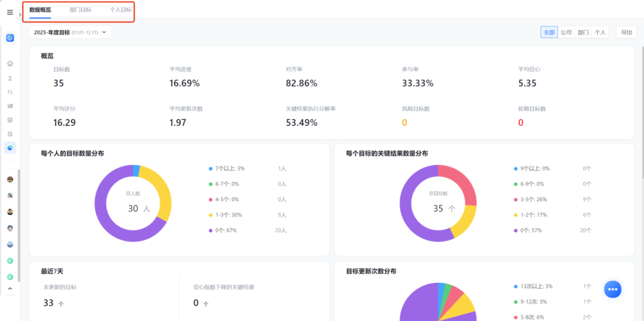Toggle legend item 3-5个: 26%
Viewport: 644px width, 321px height.
[532, 199]
